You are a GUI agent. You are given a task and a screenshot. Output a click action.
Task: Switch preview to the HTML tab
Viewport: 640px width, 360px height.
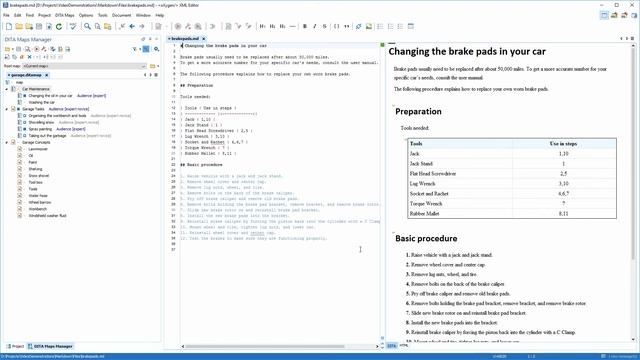point(404,346)
